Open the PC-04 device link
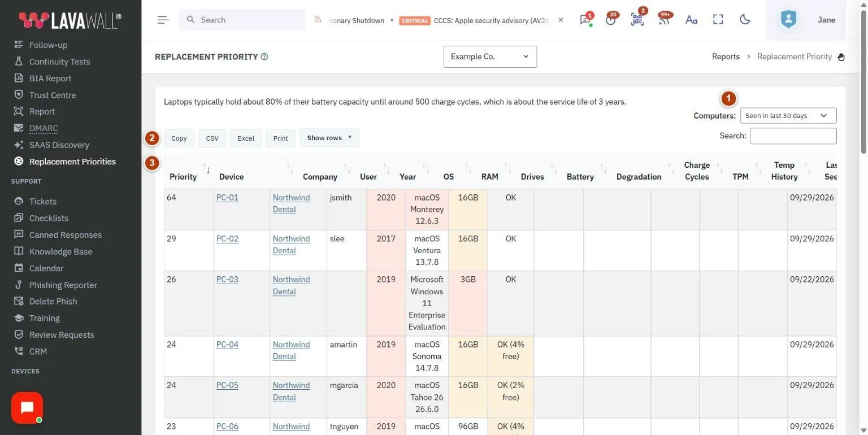The height and width of the screenshot is (435, 868). tap(227, 344)
